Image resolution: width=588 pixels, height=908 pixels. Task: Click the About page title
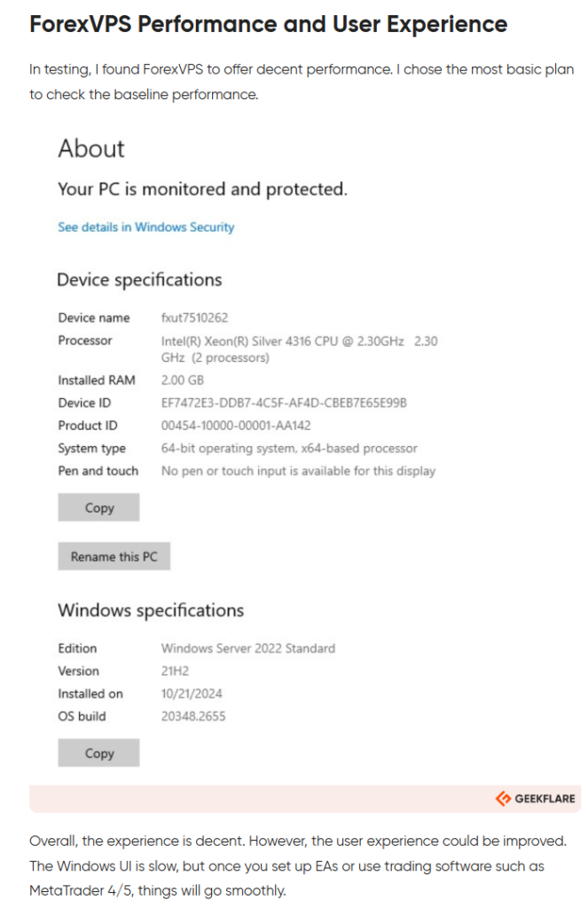[x=91, y=149]
